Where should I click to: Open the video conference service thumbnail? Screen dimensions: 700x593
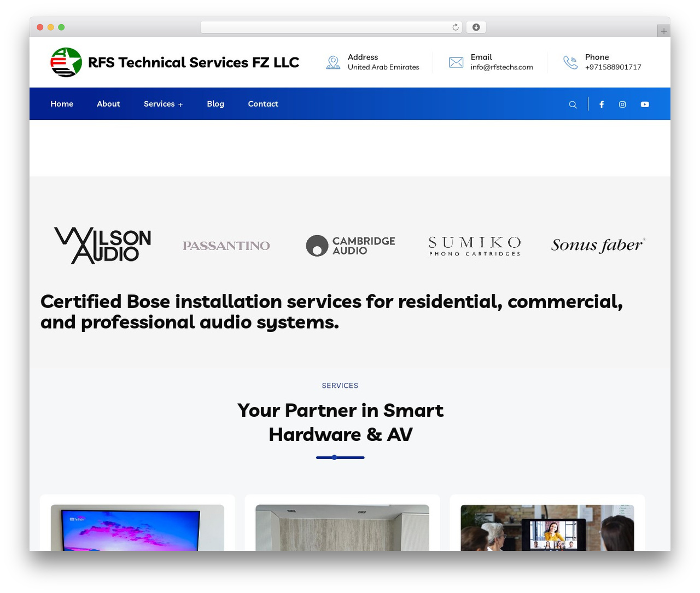(x=547, y=527)
